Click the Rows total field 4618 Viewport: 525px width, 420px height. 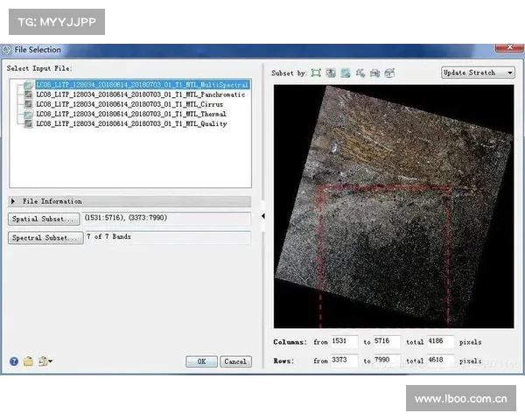(440, 360)
